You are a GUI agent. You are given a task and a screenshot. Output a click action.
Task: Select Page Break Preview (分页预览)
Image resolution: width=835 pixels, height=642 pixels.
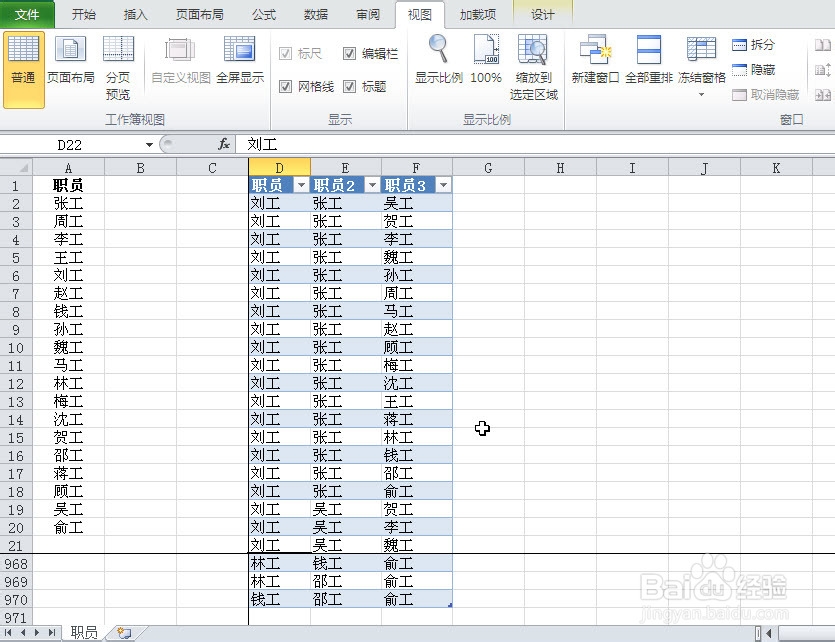pyautogui.click(x=118, y=68)
